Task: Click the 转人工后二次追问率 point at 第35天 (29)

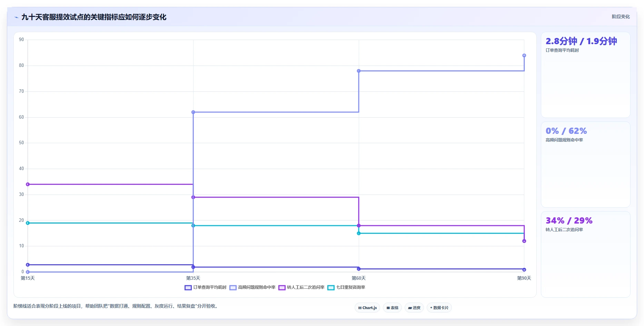Action: 193,197
